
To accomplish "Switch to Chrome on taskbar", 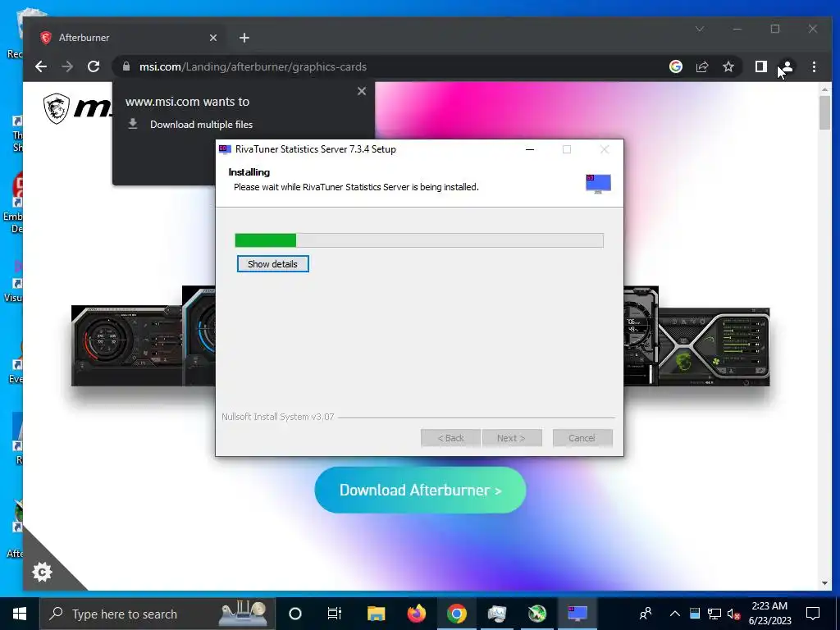I will click(456, 614).
